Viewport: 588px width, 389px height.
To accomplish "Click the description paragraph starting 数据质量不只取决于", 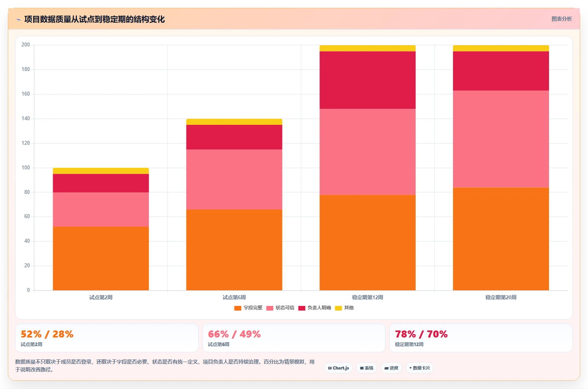I will tap(165, 366).
